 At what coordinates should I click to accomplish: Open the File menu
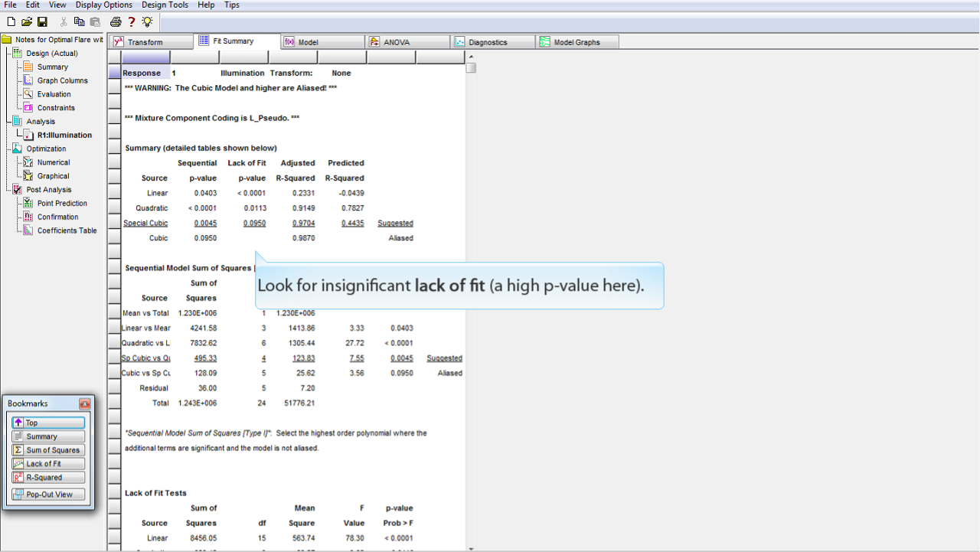pyautogui.click(x=10, y=5)
